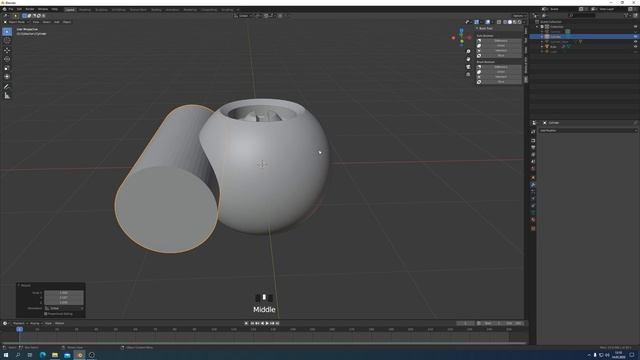Image resolution: width=640 pixels, height=360 pixels.
Task: Open the Material properties tab
Action: pos(533,220)
